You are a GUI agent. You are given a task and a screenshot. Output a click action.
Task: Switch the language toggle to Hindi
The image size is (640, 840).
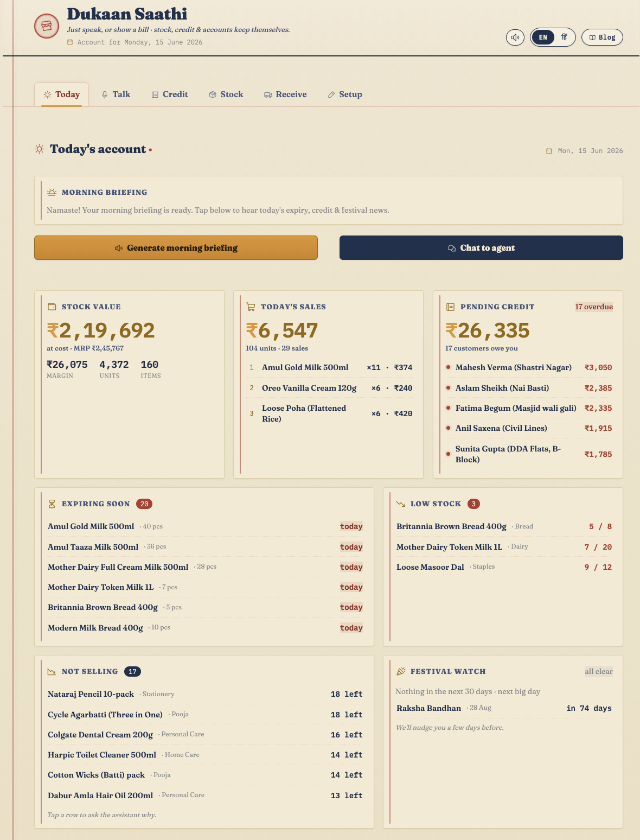564,37
